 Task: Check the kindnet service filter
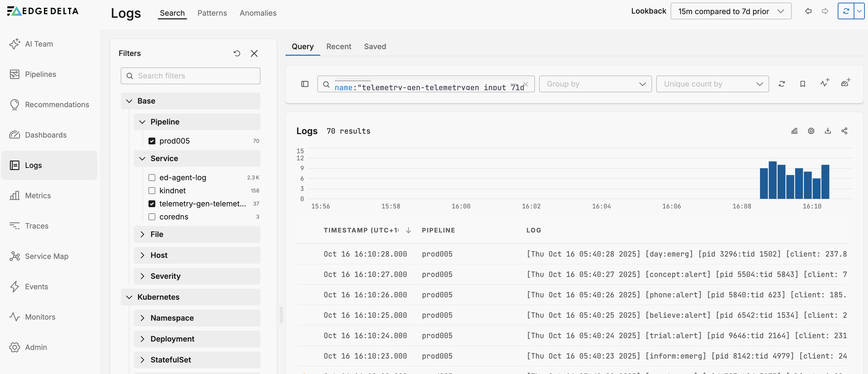pos(152,191)
